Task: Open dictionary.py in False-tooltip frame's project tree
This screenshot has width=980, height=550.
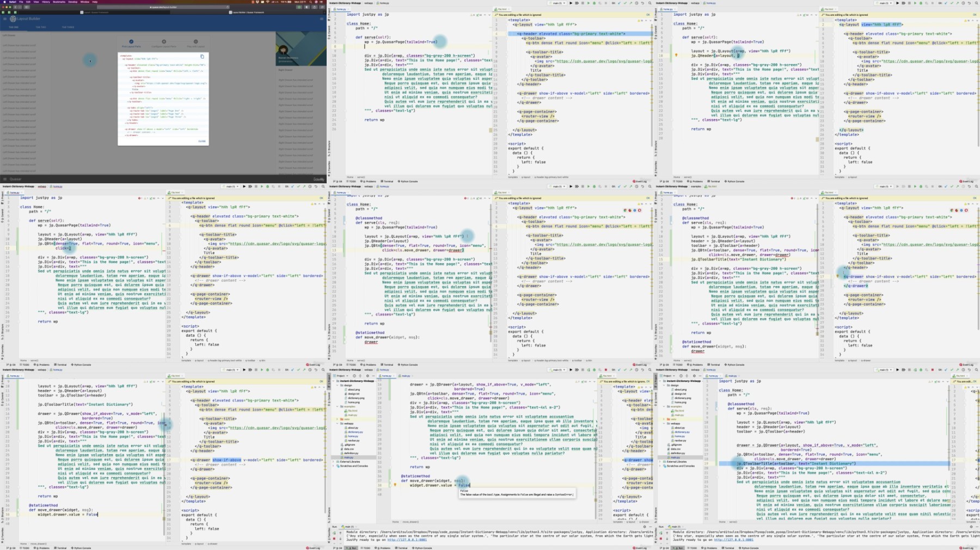Action: coord(356,432)
